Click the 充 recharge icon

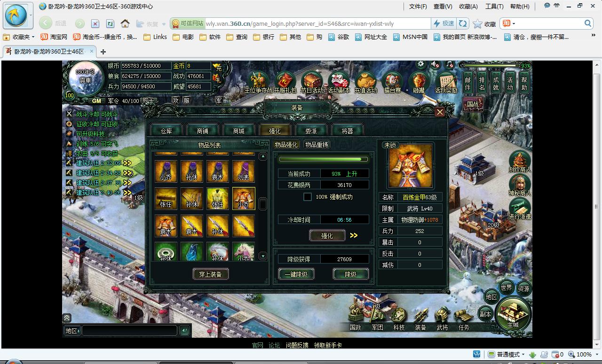click(217, 67)
